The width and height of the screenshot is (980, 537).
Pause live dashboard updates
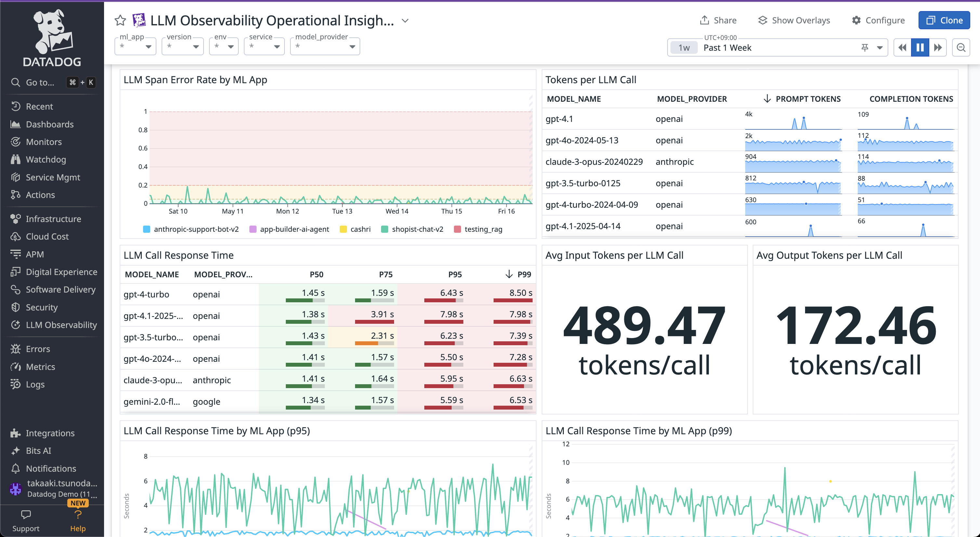click(920, 47)
